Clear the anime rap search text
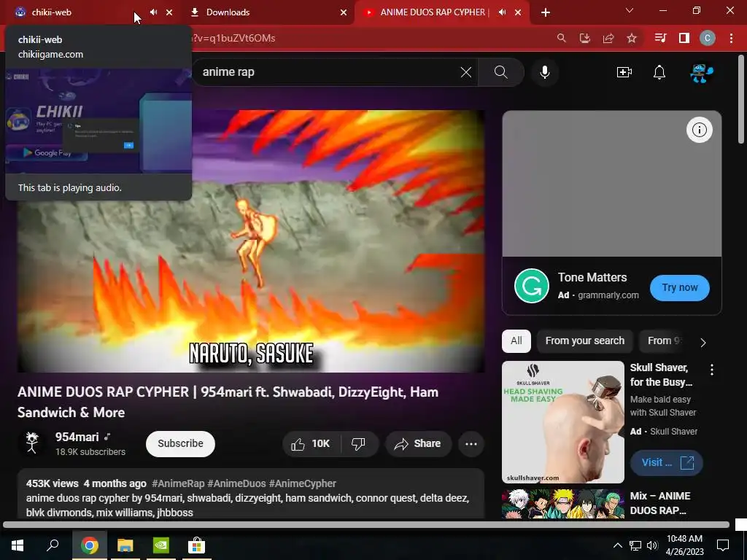The image size is (747, 560). [x=466, y=72]
